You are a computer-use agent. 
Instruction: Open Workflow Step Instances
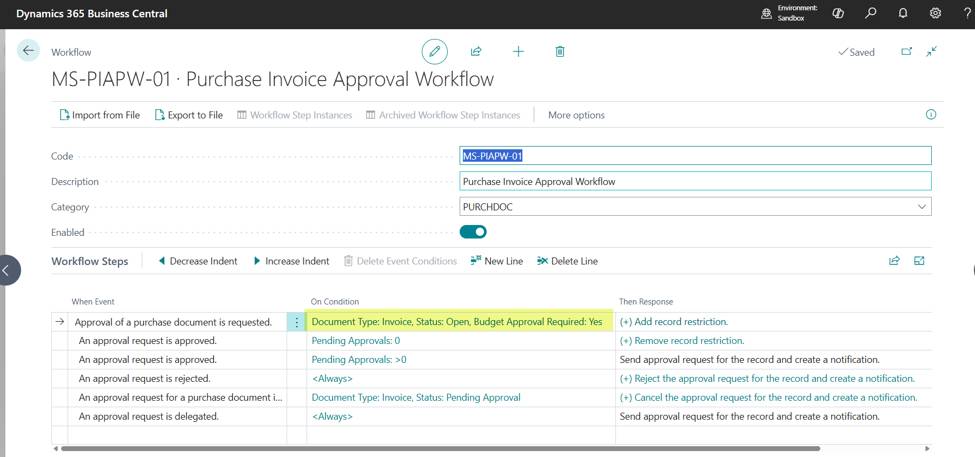tap(295, 115)
